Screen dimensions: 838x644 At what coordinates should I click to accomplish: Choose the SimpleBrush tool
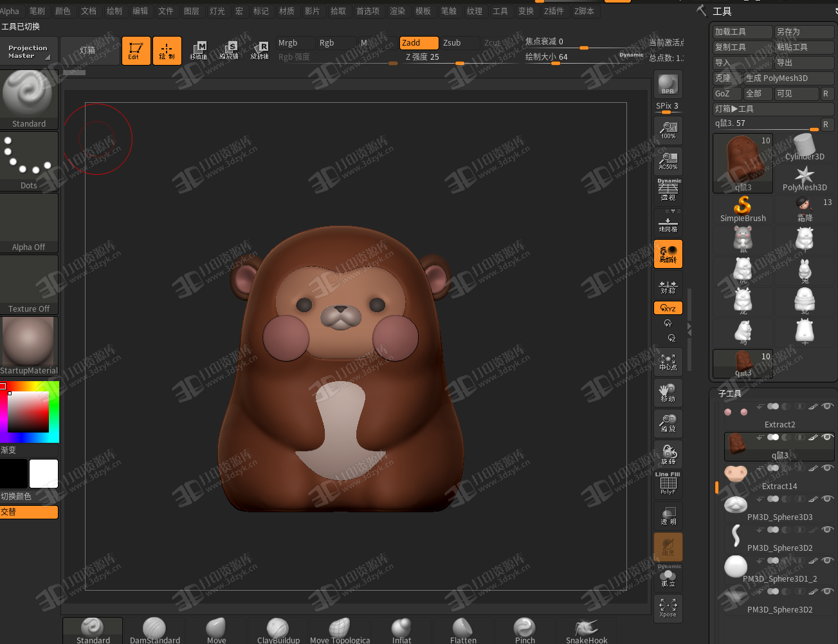coord(743,210)
